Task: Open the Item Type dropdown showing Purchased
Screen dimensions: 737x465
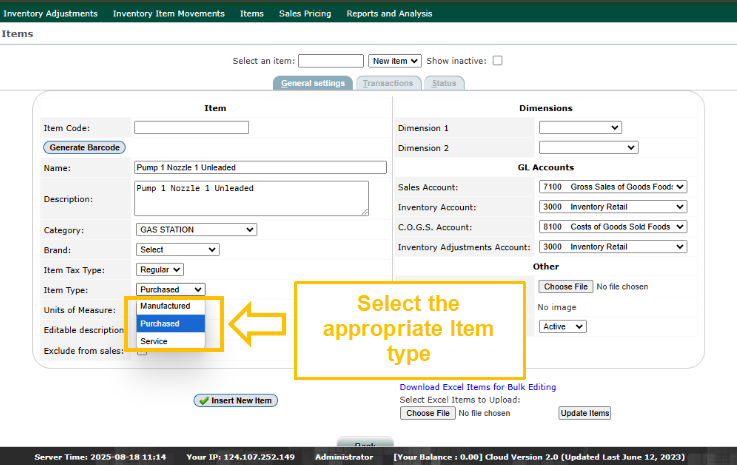Action: 171,290
